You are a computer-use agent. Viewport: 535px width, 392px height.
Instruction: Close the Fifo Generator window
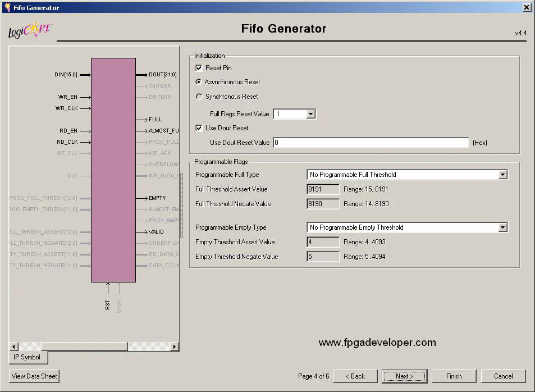tap(527, 7)
